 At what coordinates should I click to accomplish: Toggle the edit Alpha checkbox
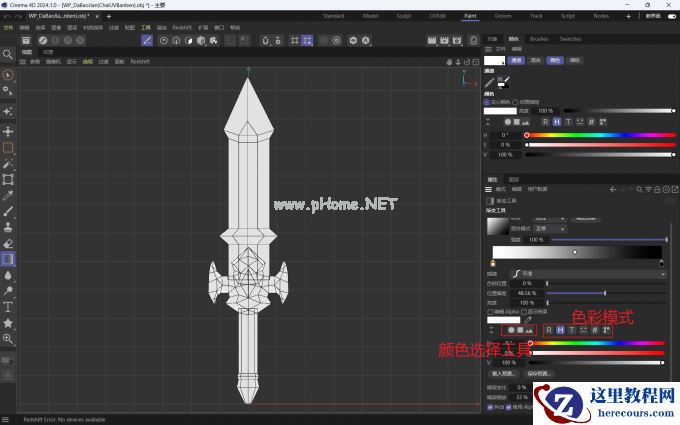(490, 312)
